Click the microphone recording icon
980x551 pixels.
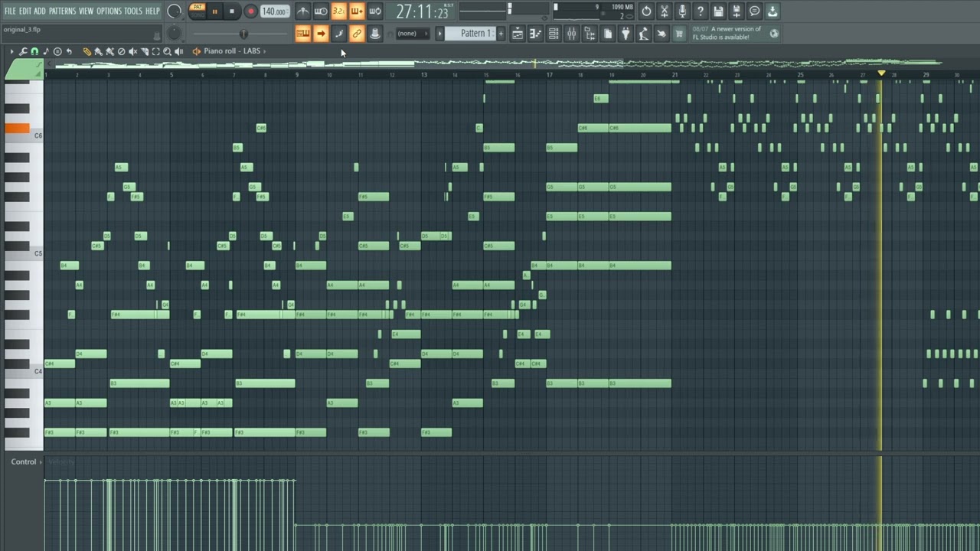coord(682,11)
